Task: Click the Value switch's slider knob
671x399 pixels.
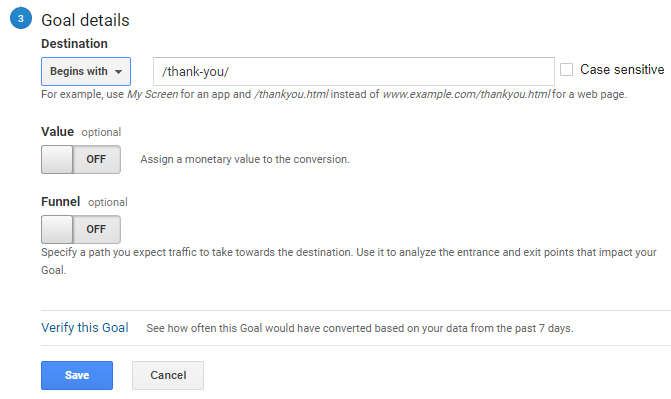Action: [57, 159]
